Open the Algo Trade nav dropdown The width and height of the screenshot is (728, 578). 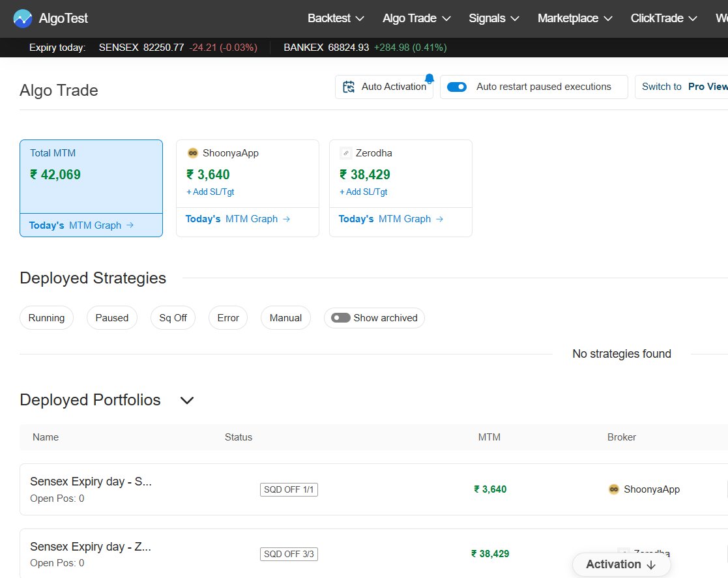[416, 18]
